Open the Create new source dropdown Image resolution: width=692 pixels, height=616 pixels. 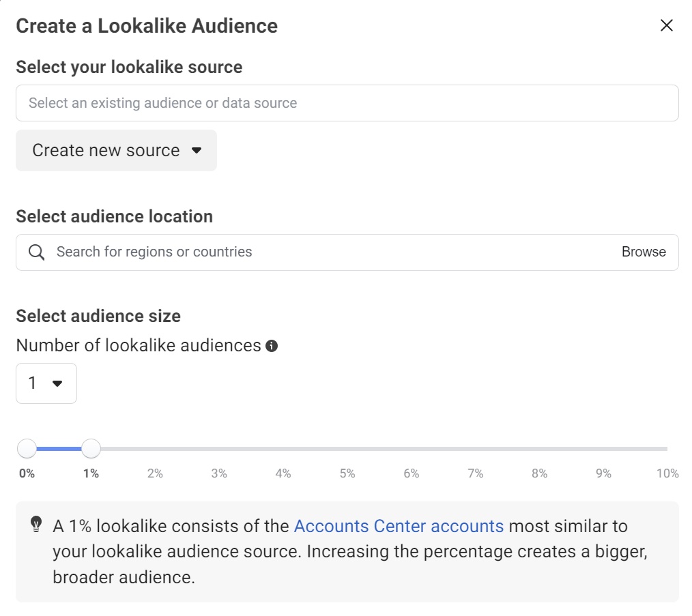[116, 151]
